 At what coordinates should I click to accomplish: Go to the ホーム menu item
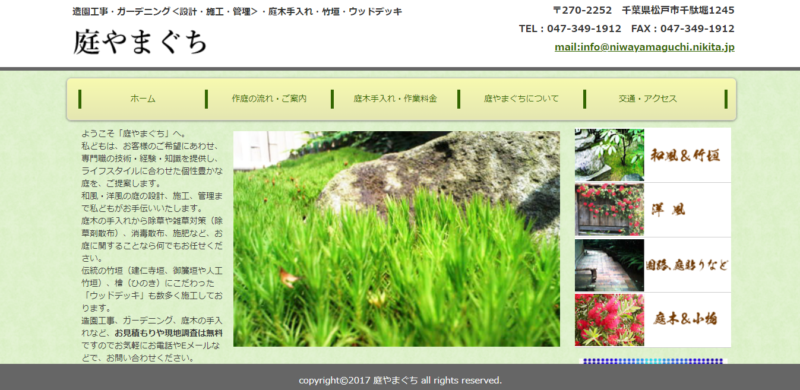(x=143, y=99)
